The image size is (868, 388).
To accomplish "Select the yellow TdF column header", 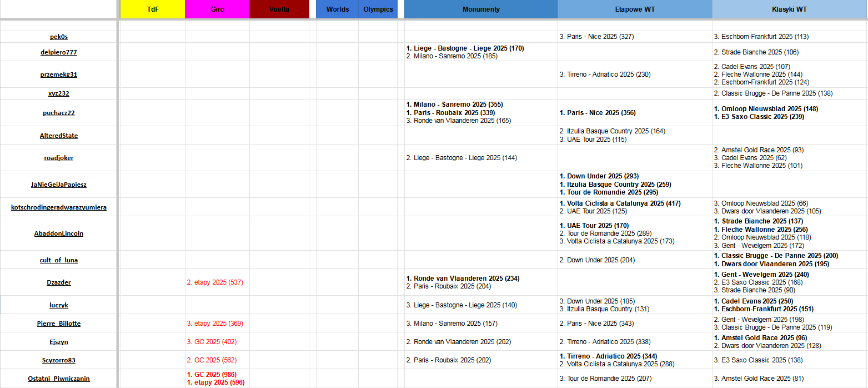I will click(x=153, y=9).
